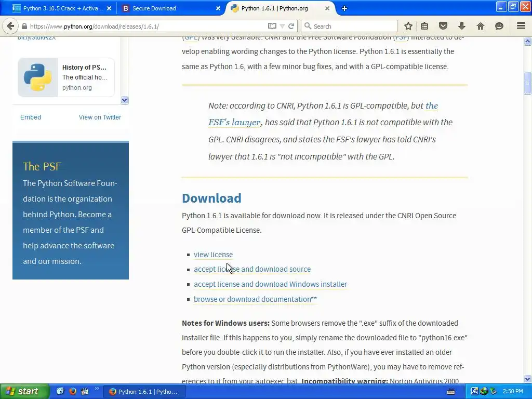Click 'accept license and download Windows installer'
Viewport: 532px width, 399px height.
coord(270,284)
